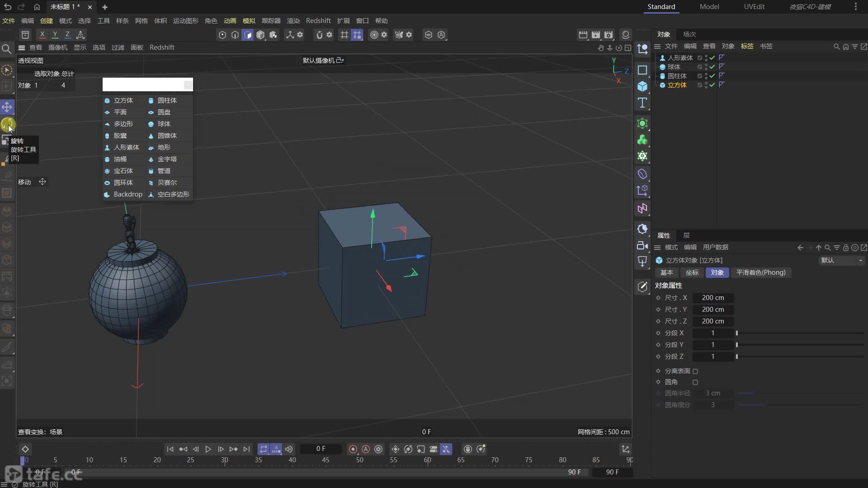
Task: Choose Backdrop from the primitives popup
Action: (x=128, y=194)
